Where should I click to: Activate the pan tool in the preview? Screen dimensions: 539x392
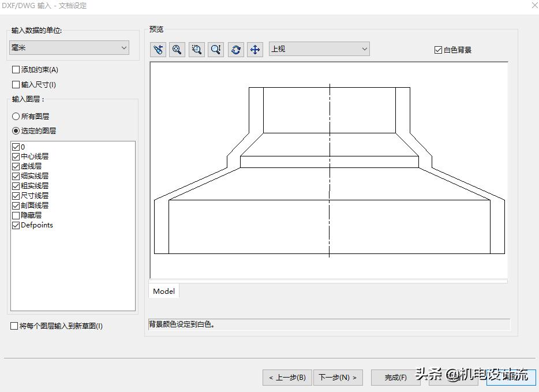point(254,49)
